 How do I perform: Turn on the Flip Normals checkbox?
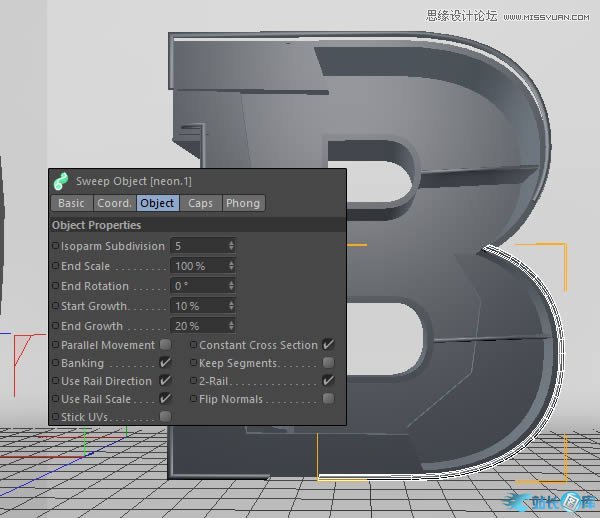(x=328, y=399)
